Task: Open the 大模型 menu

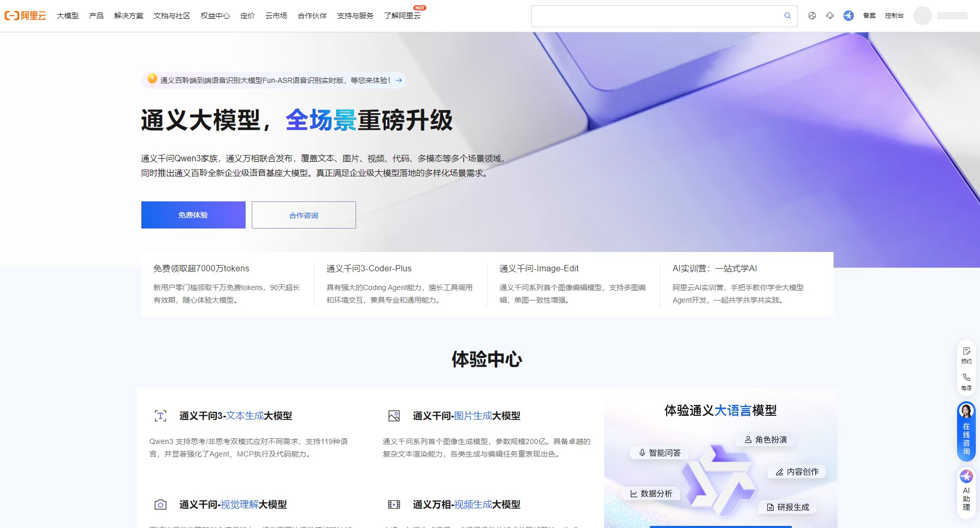Action: [68, 16]
